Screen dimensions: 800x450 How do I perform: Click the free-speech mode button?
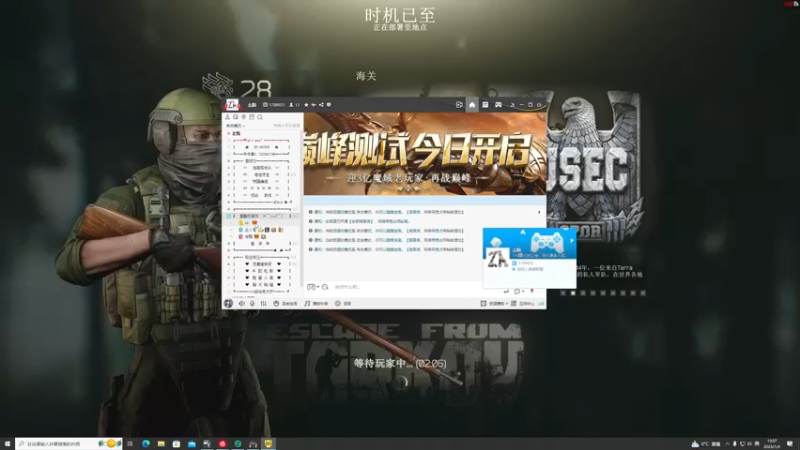pos(285,304)
